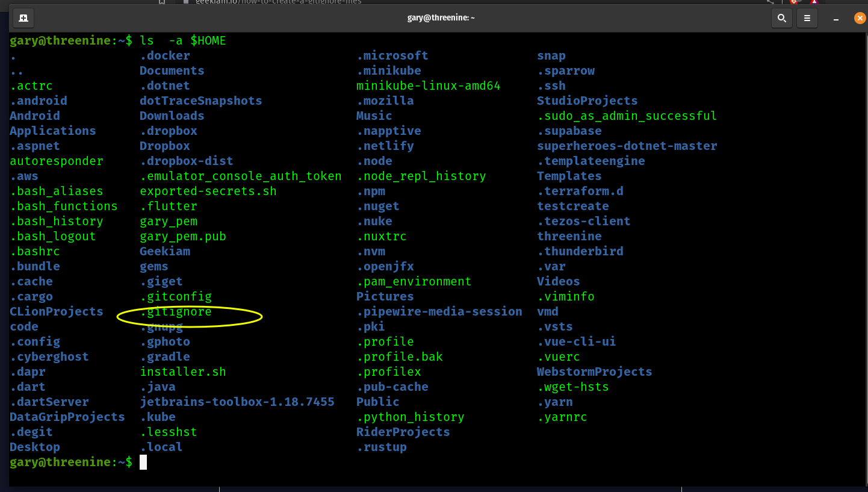868x492 pixels.
Task: Open the terminal hamburger menu
Action: point(808,18)
